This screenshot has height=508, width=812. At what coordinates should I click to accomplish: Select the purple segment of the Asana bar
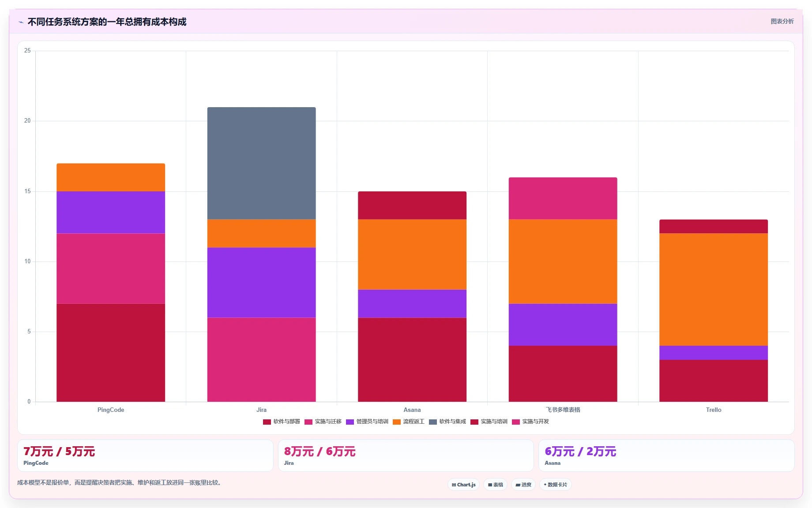412,304
